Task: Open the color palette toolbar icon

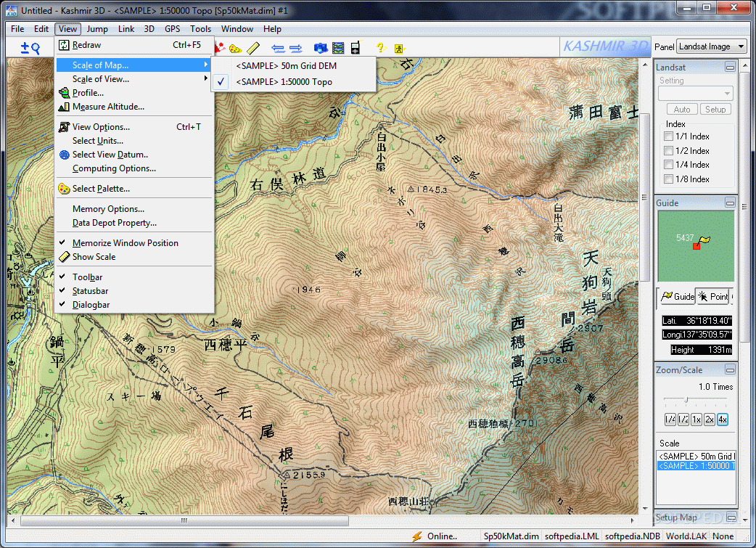Action: coord(235,48)
